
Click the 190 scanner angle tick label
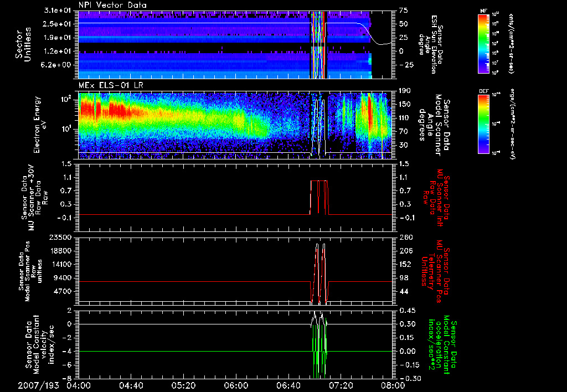(x=405, y=91)
